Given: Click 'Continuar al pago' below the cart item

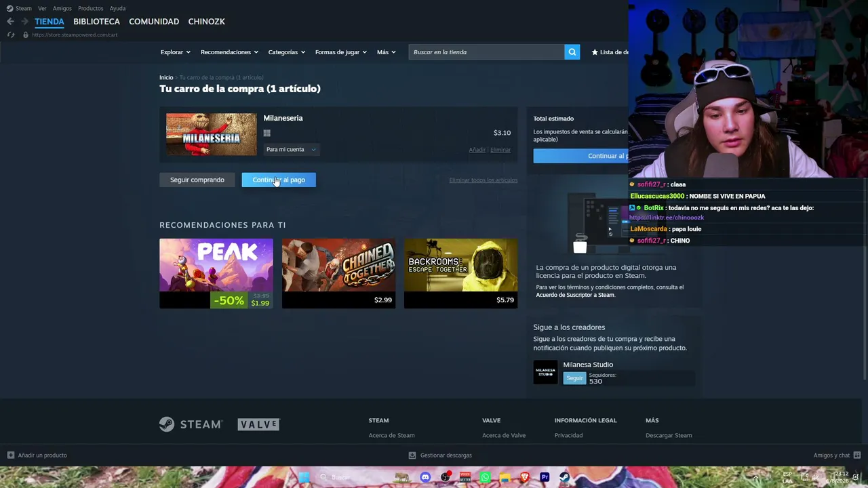Looking at the screenshot, I should pyautogui.click(x=279, y=180).
